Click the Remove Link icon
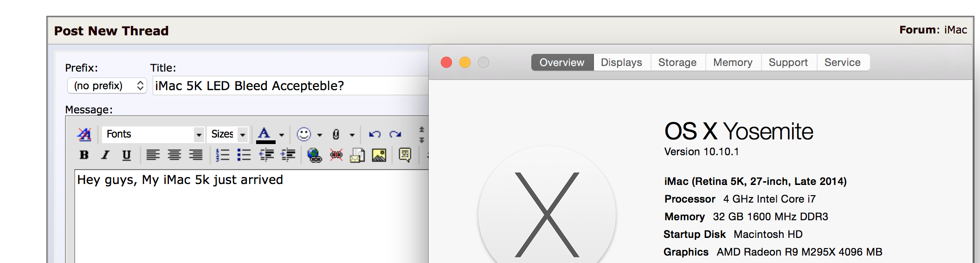Viewport: 980px width, 263px height. point(336,155)
